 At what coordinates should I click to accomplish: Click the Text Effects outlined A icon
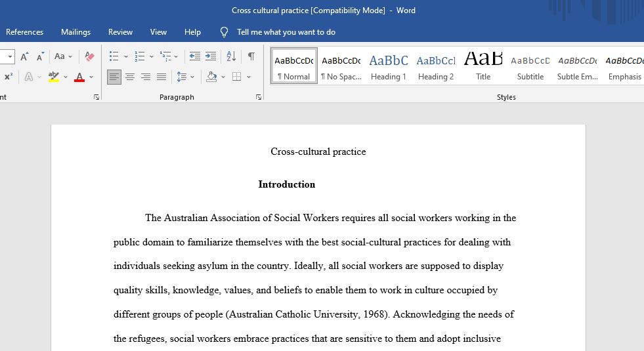[x=29, y=76]
